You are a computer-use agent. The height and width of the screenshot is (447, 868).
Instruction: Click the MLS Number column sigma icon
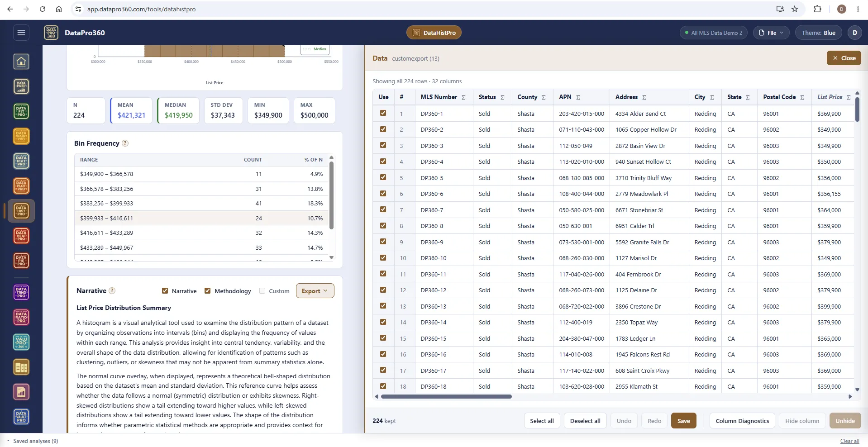point(463,97)
